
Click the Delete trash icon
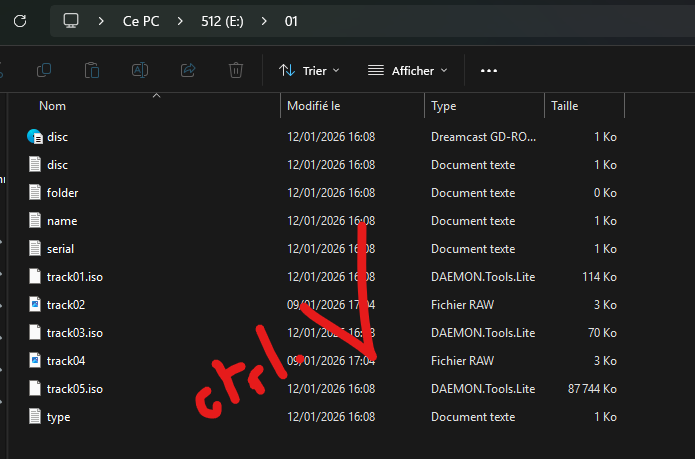236,70
